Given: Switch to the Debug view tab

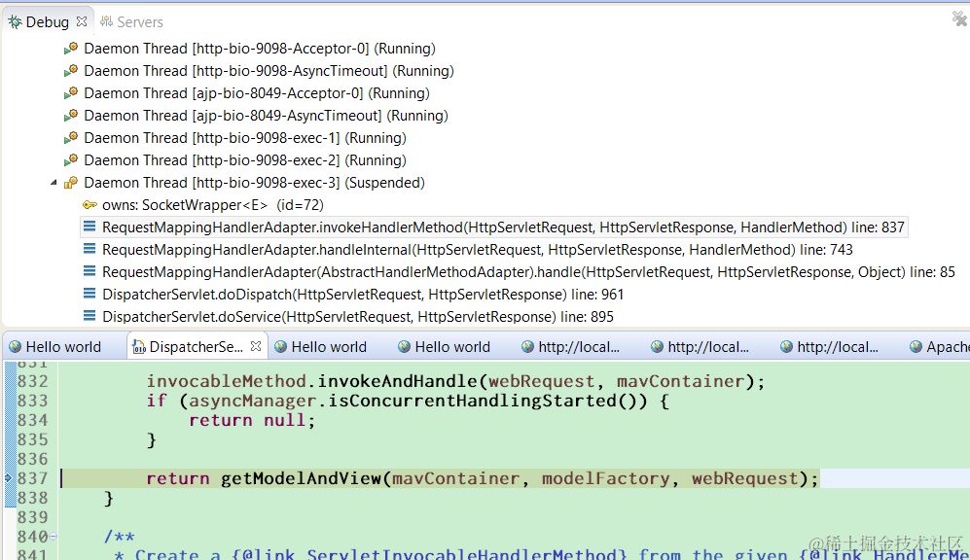Looking at the screenshot, I should coord(47,22).
